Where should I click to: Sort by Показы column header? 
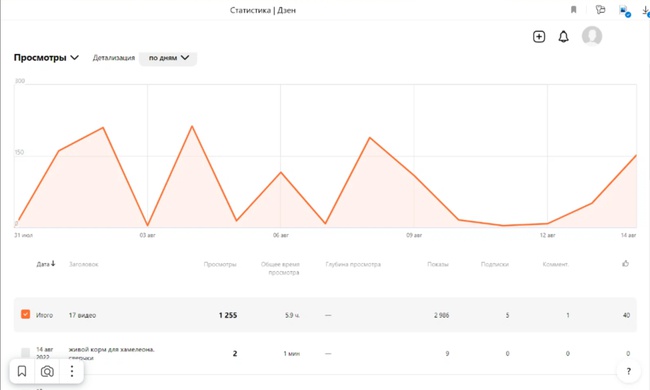point(438,264)
